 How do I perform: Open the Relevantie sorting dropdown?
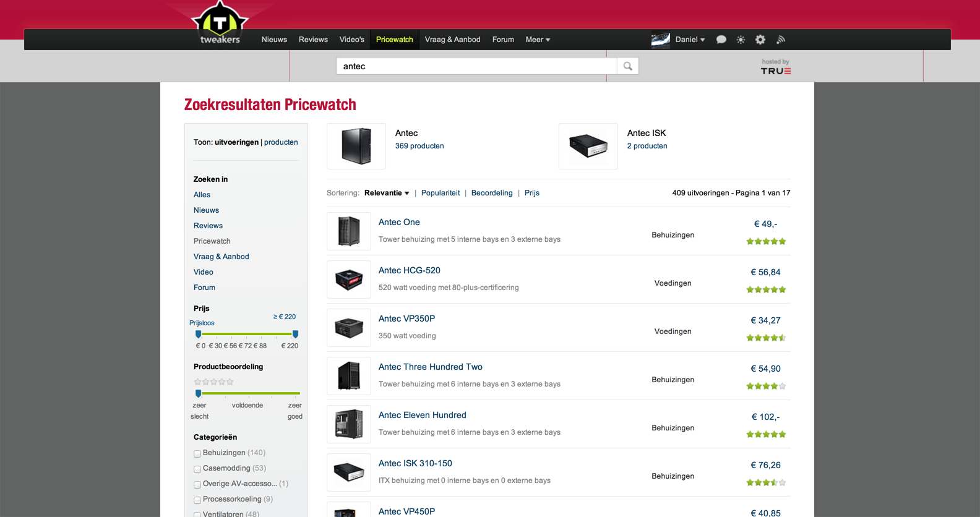(387, 193)
